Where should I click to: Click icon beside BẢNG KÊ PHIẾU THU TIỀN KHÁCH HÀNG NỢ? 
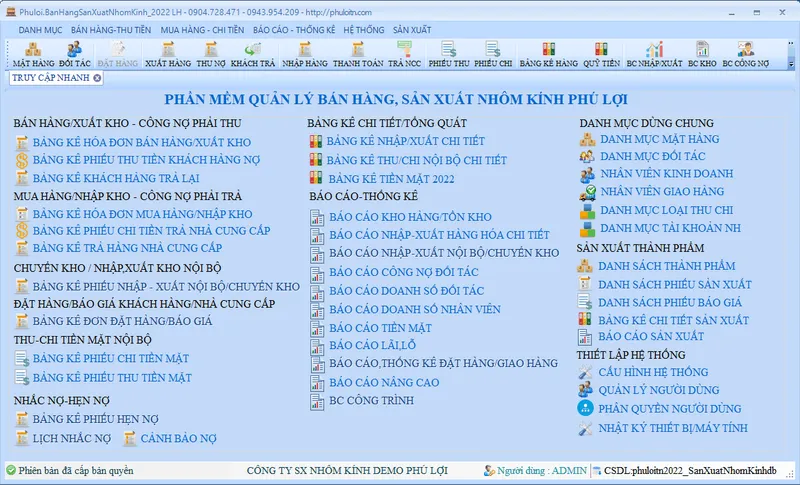(22, 160)
